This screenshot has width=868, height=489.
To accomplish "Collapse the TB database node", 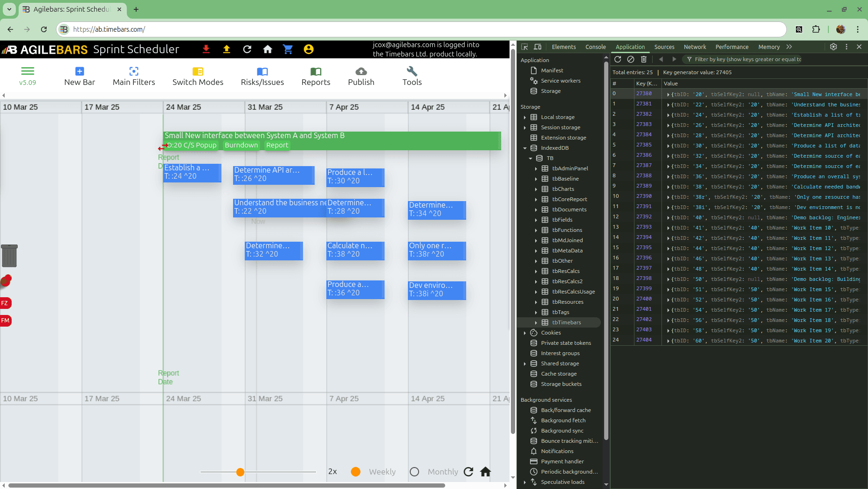I will click(530, 158).
